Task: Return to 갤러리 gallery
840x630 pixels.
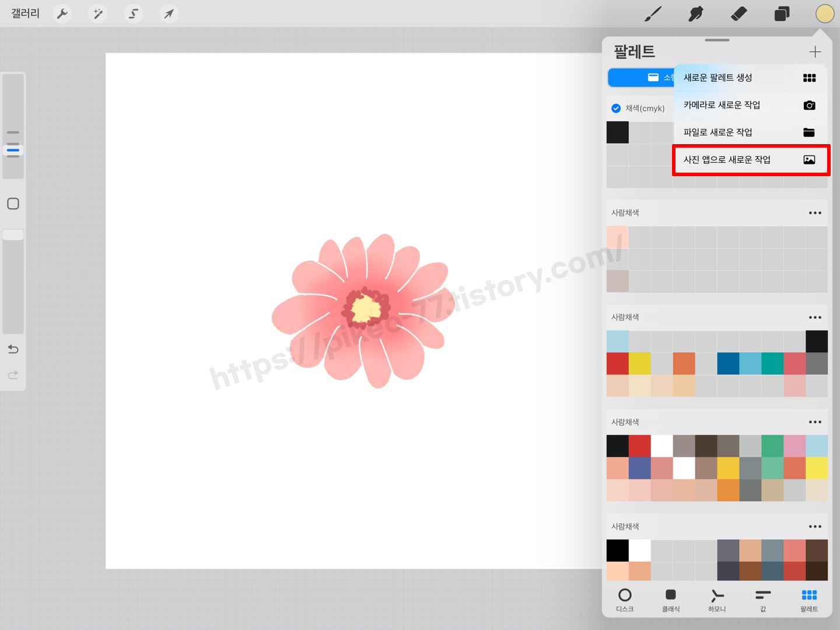Action: click(25, 13)
